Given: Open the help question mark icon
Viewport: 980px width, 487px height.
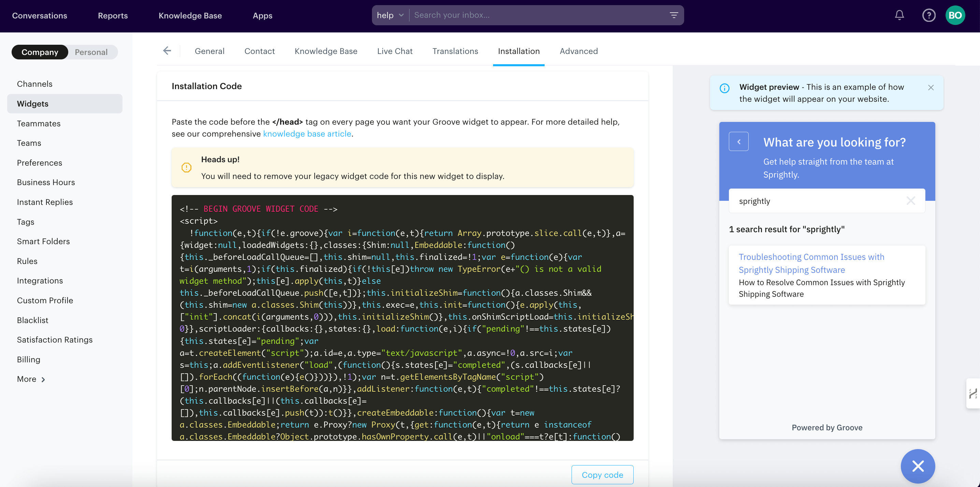Looking at the screenshot, I should click(x=928, y=15).
